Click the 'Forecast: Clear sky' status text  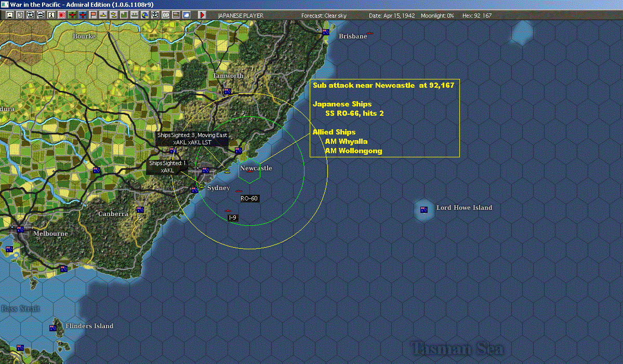point(324,16)
